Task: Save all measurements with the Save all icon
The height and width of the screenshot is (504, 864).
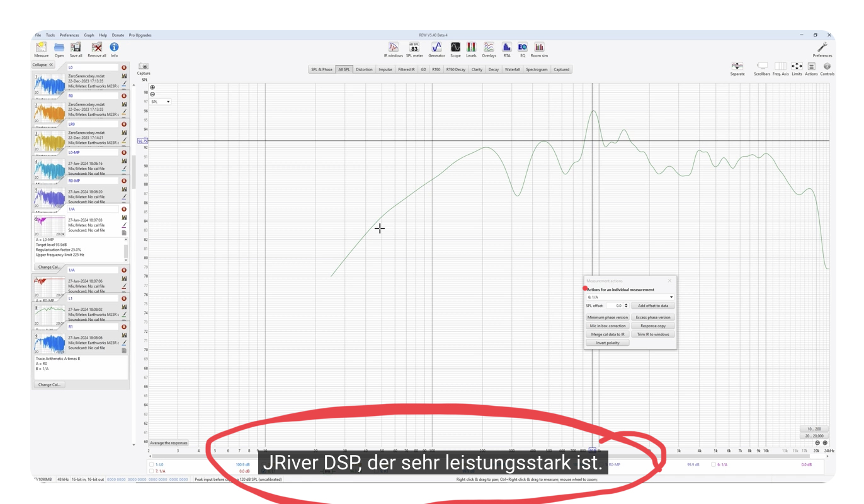Action: [76, 47]
